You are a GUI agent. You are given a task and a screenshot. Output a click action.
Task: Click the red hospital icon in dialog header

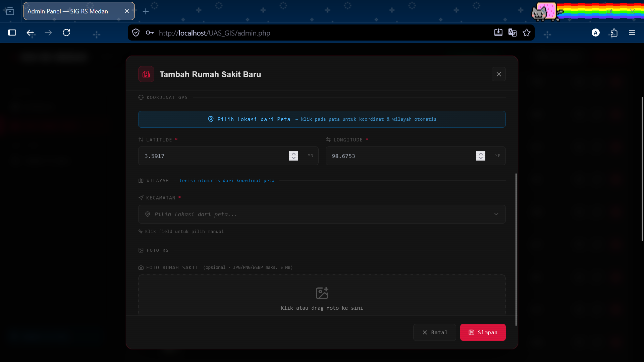(x=146, y=74)
